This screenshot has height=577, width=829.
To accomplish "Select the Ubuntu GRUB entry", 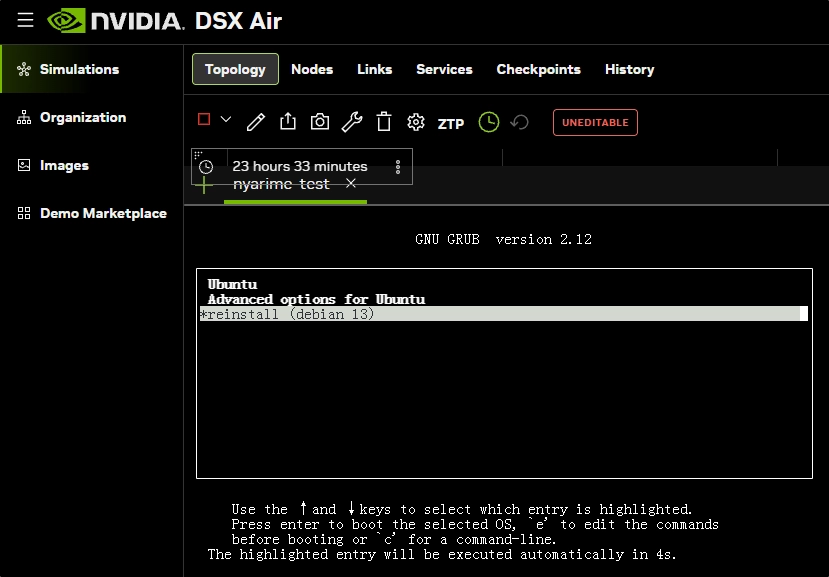I will [x=232, y=285].
